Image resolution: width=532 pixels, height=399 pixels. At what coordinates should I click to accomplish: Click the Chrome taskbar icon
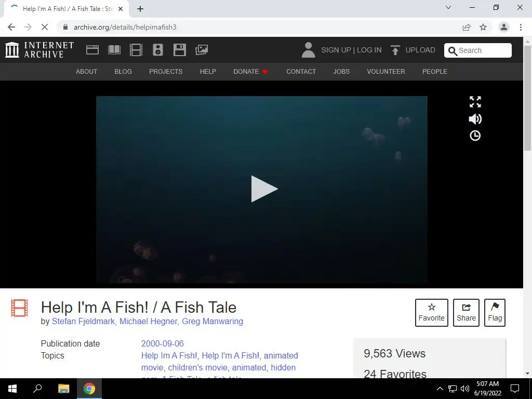89,389
